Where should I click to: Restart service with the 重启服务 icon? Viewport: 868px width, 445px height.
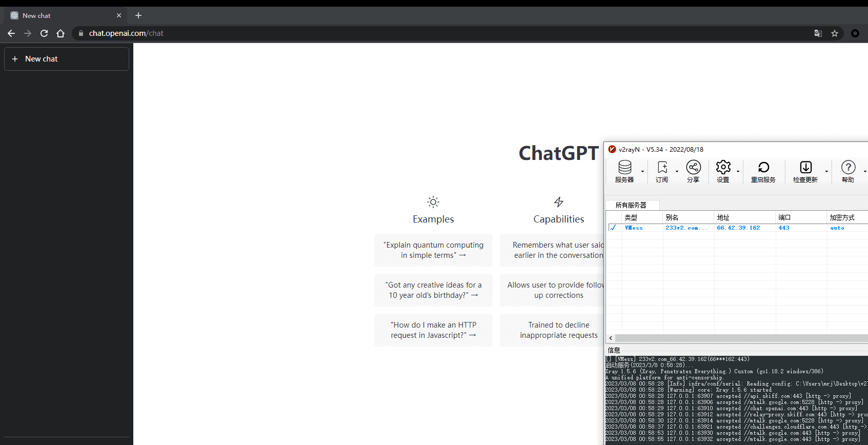click(x=763, y=171)
